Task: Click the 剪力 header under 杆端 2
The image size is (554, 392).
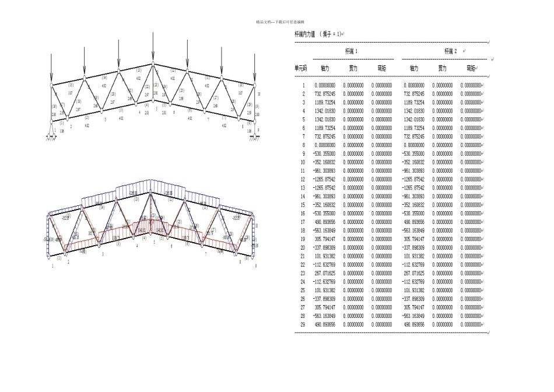Action: (x=443, y=68)
